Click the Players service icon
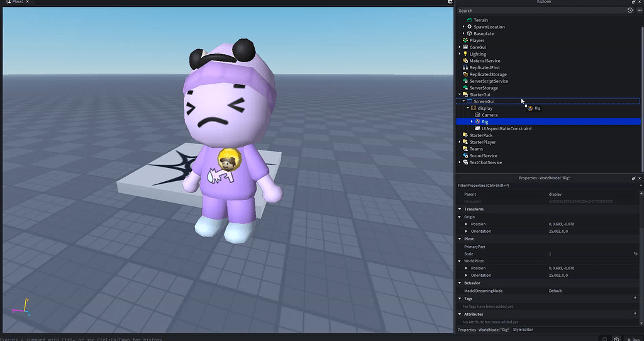Viewport: 644px width, 341px height. click(465, 40)
